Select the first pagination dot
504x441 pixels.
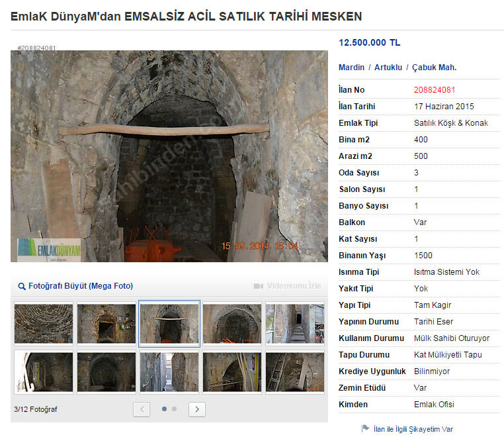(164, 409)
